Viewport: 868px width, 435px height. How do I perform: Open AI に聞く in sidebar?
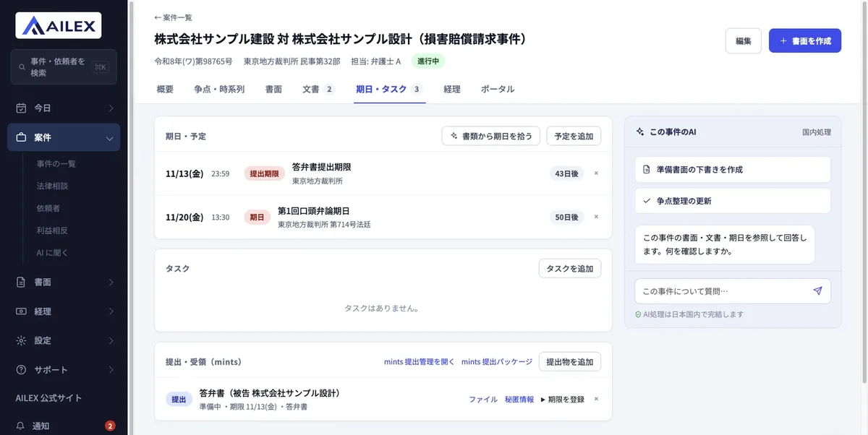tap(53, 253)
